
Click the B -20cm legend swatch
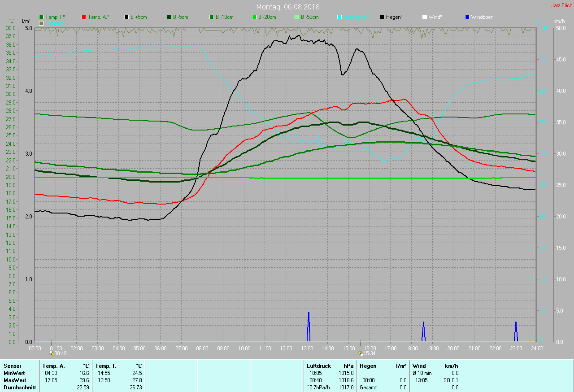point(254,17)
